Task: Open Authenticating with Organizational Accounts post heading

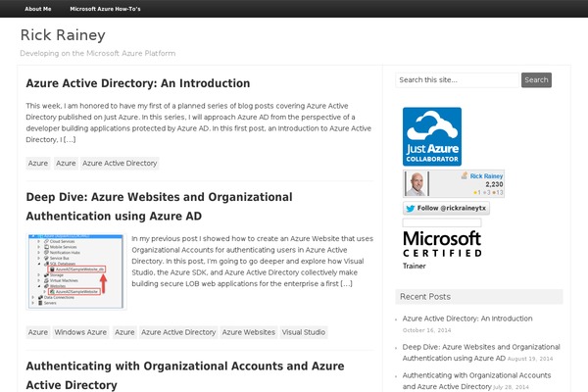Action: (185, 375)
